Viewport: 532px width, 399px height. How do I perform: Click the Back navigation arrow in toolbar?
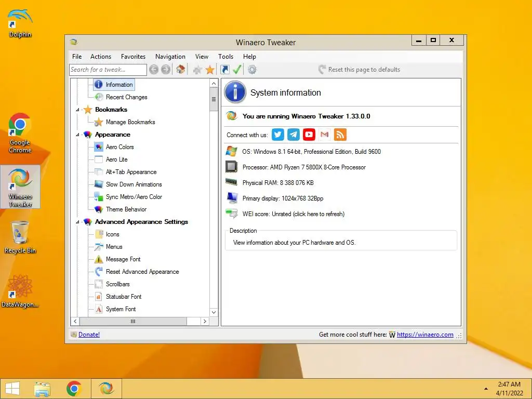point(154,70)
